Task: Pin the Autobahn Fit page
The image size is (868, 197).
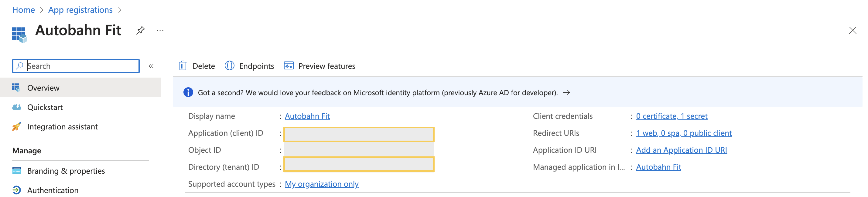Action: (x=141, y=31)
